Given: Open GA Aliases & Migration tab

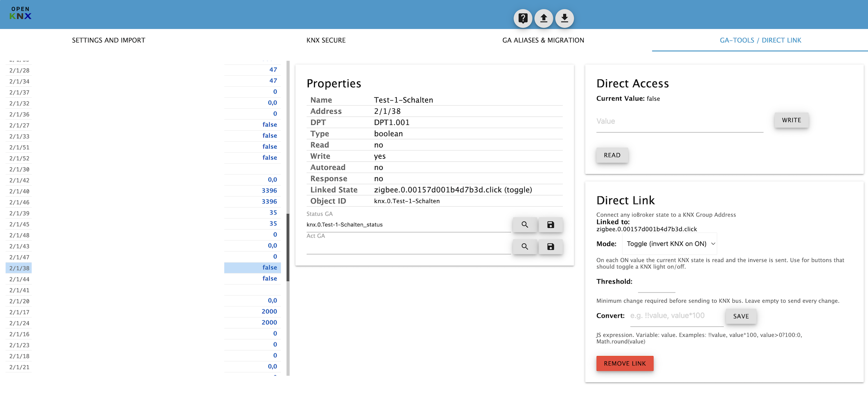Looking at the screenshot, I should 543,40.
